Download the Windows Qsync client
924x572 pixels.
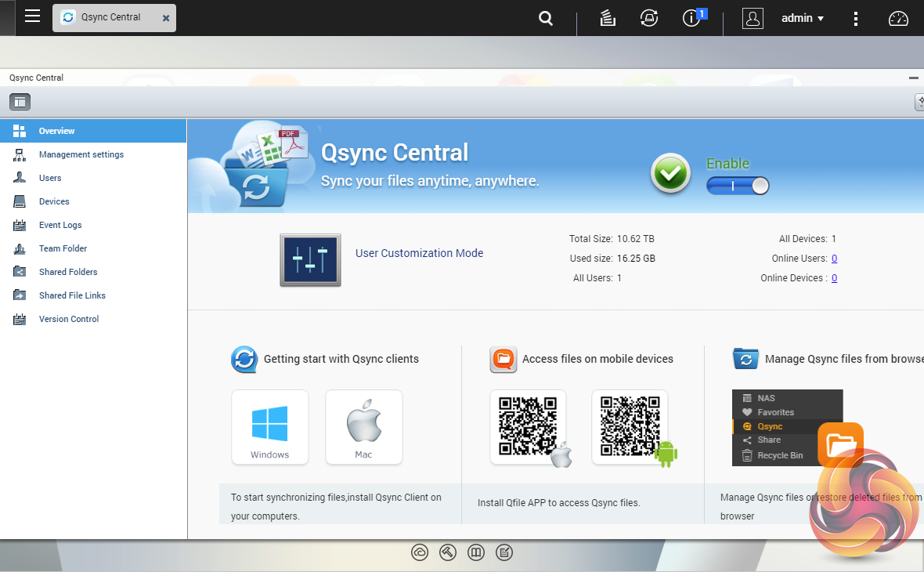pos(270,427)
